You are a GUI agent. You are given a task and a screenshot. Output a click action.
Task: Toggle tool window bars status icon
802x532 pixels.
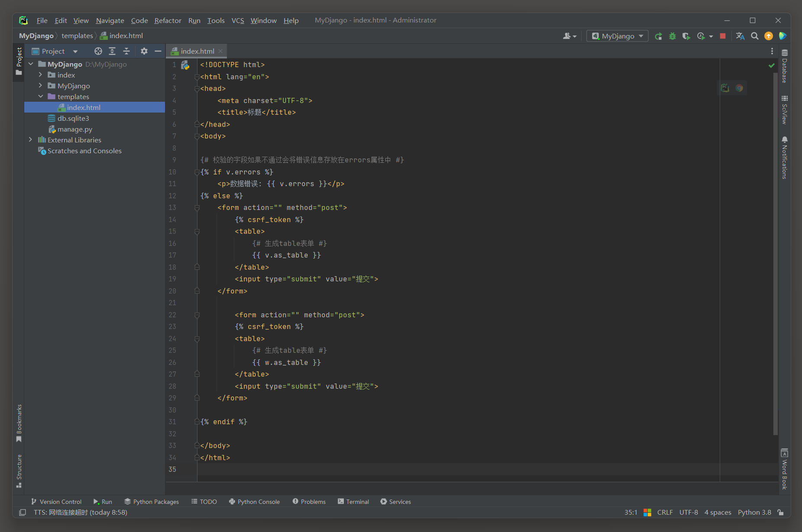pyautogui.click(x=23, y=513)
